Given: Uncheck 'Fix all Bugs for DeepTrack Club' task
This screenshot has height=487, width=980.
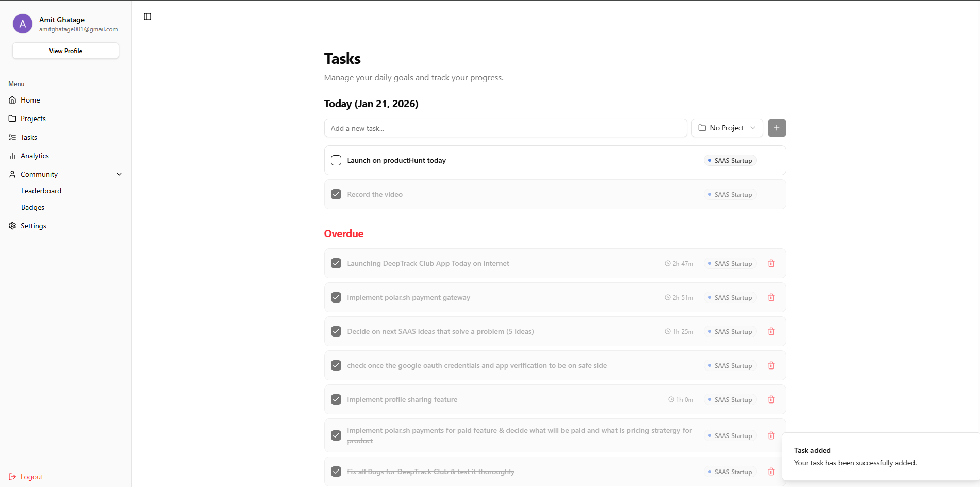Looking at the screenshot, I should [336, 472].
